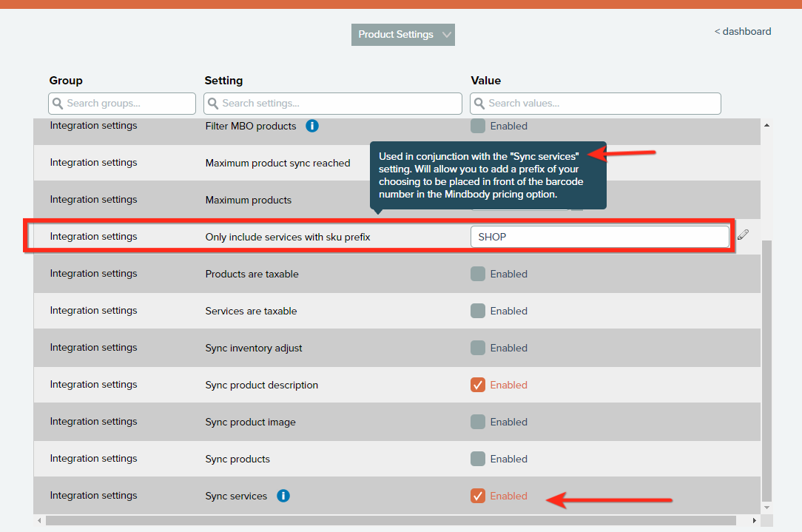Focus the Search groups field
Viewport: 802px width, 532px height.
[x=122, y=104]
